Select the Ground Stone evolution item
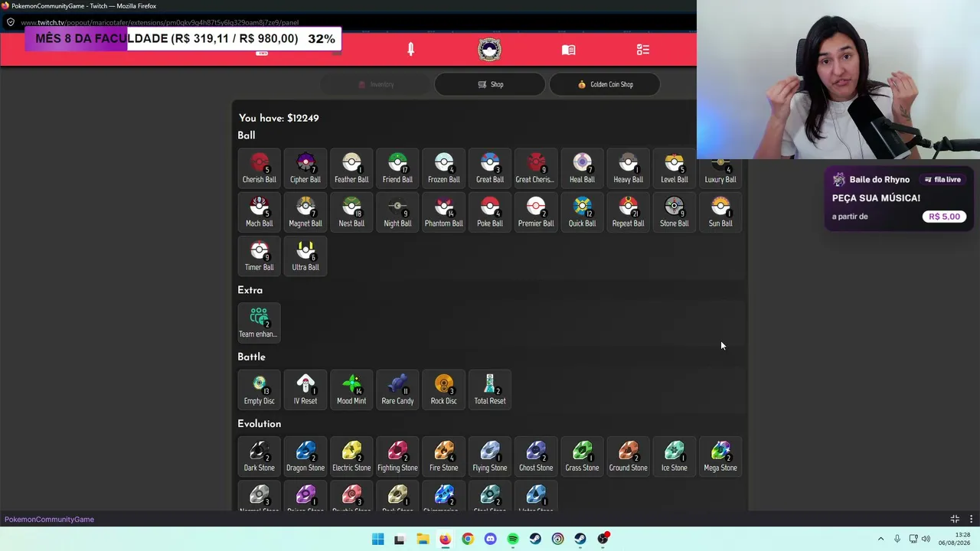This screenshot has height=551, width=980. click(x=629, y=456)
